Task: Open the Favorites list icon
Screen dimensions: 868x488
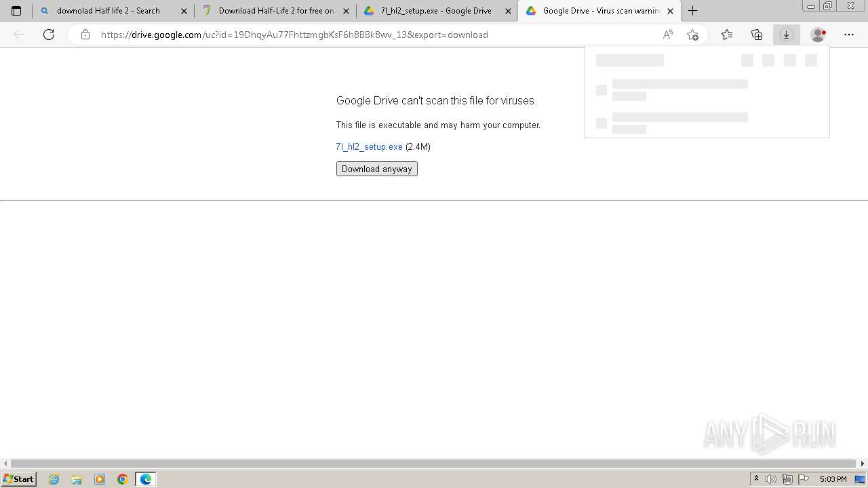Action: (x=727, y=35)
